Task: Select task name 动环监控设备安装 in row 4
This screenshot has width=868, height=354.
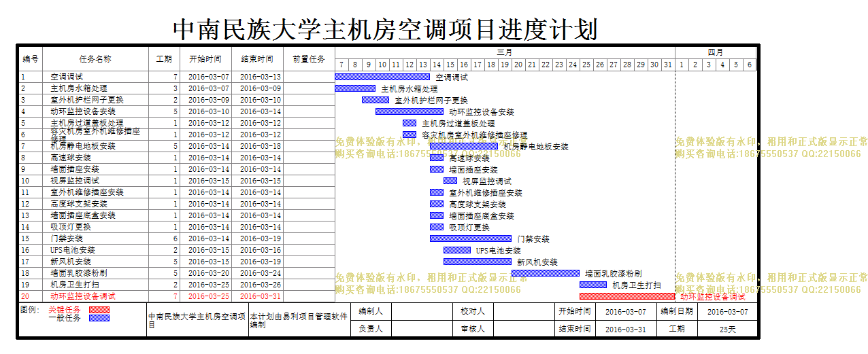Action: pyautogui.click(x=83, y=111)
